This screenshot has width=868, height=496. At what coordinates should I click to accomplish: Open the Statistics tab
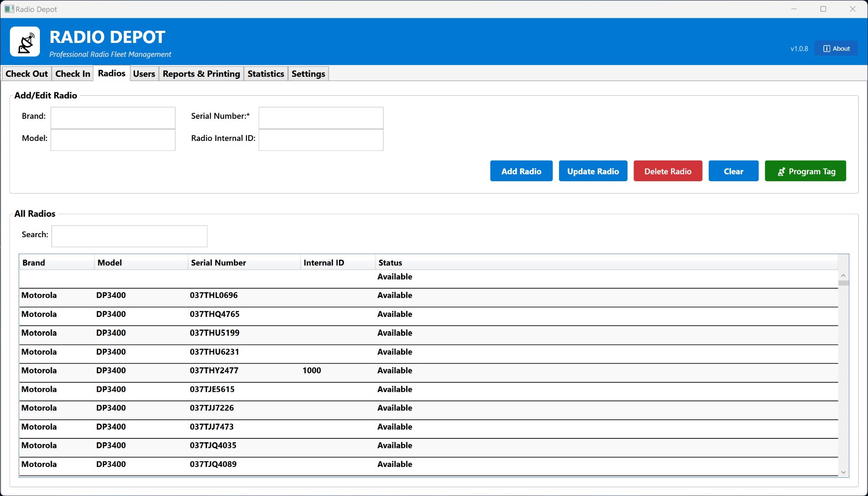(266, 74)
